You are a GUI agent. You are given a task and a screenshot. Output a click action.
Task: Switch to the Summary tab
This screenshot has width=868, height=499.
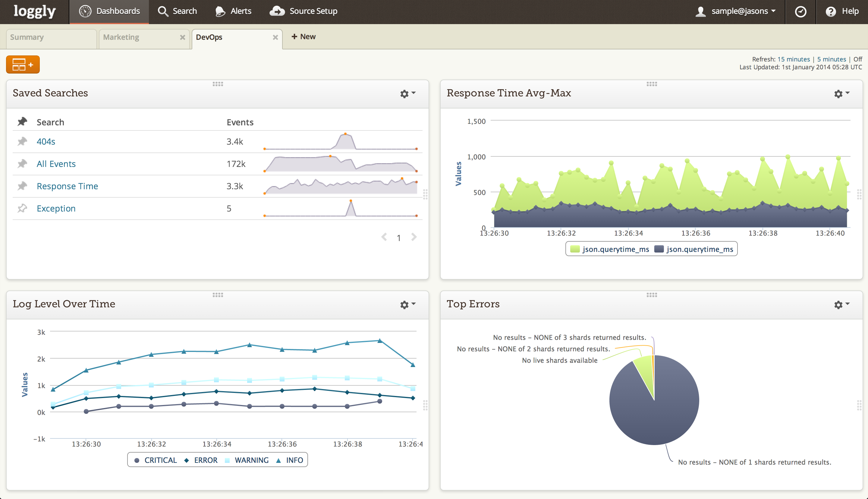[x=52, y=39]
